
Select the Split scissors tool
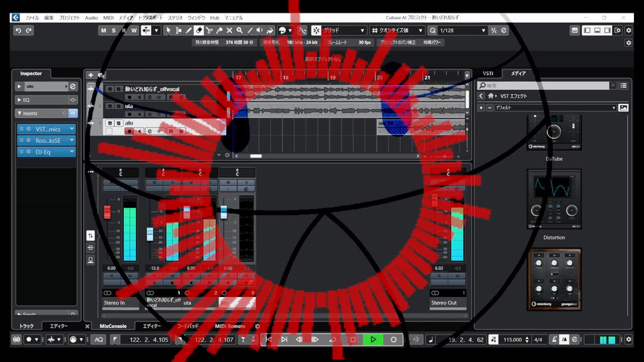pos(209,30)
